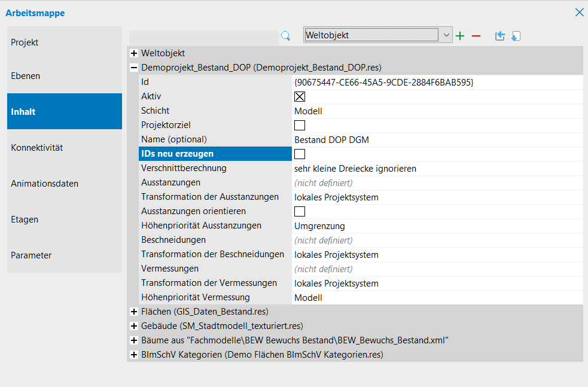The image size is (588, 387).
Task: Tick the IDs neu erzeugen checkbox
Action: [x=300, y=154]
